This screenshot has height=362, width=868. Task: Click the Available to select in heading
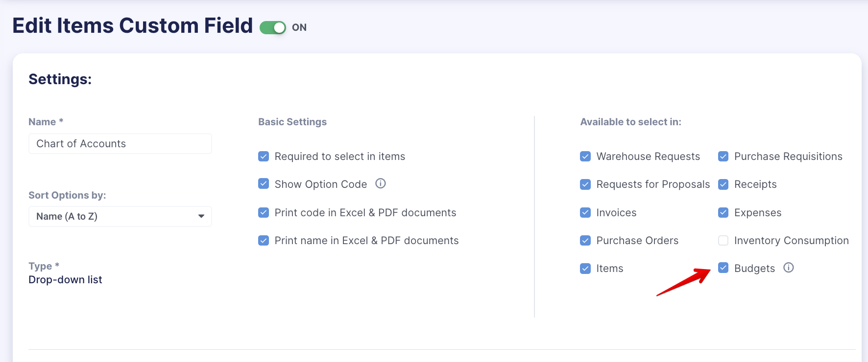pos(630,122)
